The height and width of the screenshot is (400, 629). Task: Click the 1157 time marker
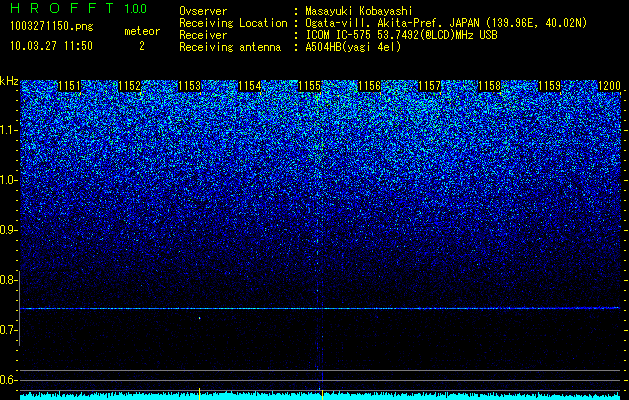429,86
